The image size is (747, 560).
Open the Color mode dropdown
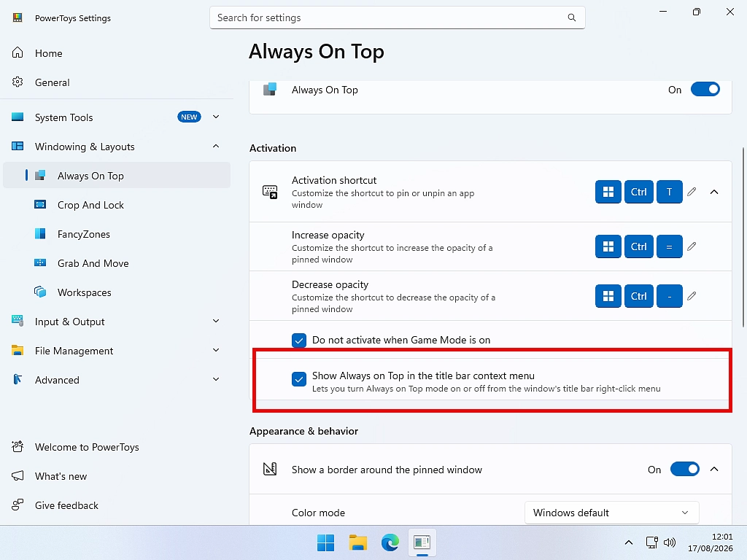tap(612, 513)
